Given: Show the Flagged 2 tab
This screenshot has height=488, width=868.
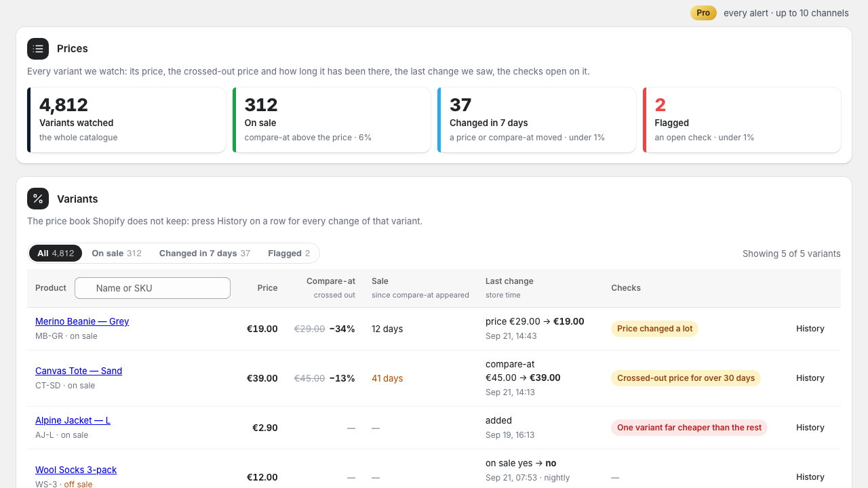Looking at the screenshot, I should (289, 253).
